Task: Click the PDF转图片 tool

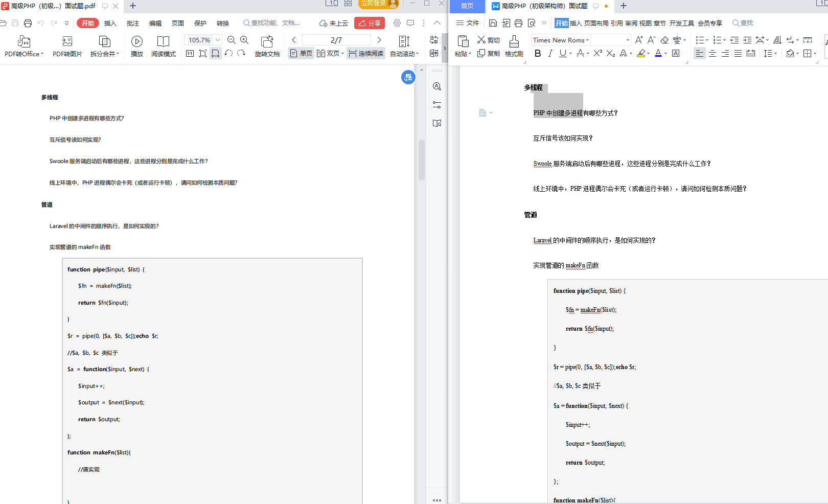Action: click(x=67, y=46)
